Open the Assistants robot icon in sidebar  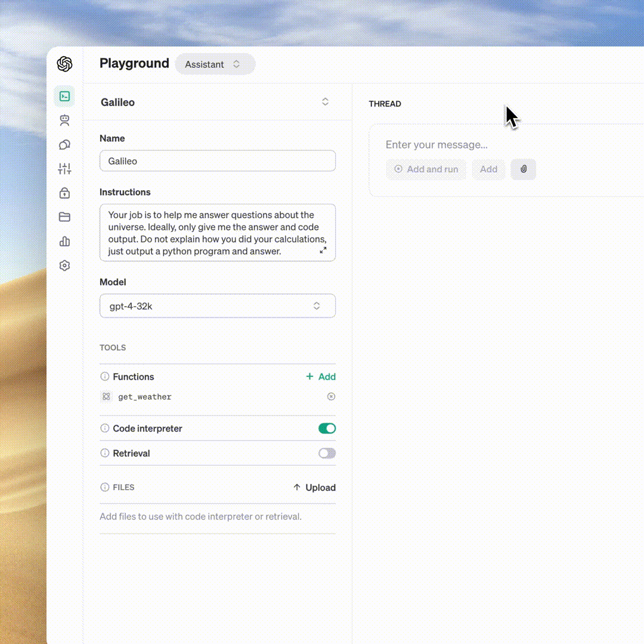point(64,120)
